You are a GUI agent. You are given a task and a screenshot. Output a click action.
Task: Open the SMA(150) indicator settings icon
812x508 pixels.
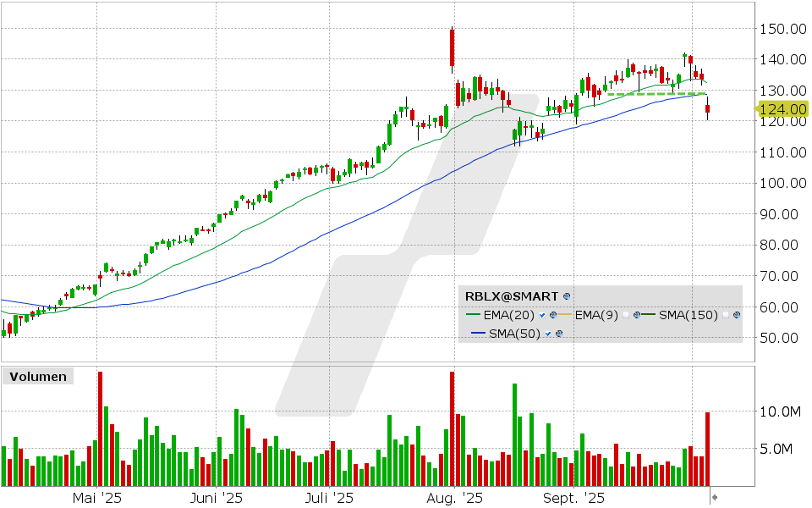737,314
